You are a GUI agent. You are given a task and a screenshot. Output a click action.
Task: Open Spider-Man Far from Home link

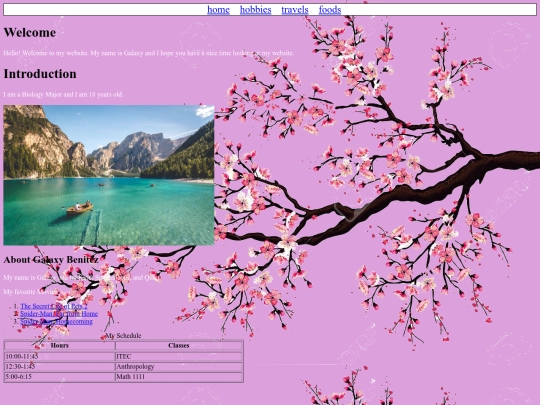click(59, 313)
